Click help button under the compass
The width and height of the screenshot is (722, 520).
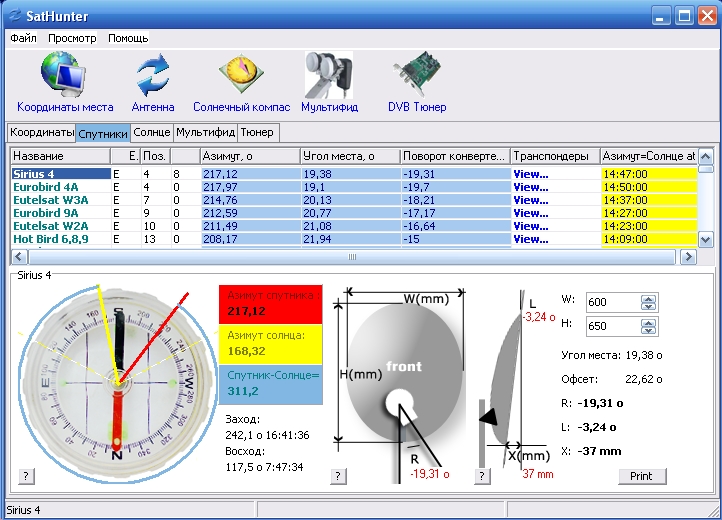point(25,476)
